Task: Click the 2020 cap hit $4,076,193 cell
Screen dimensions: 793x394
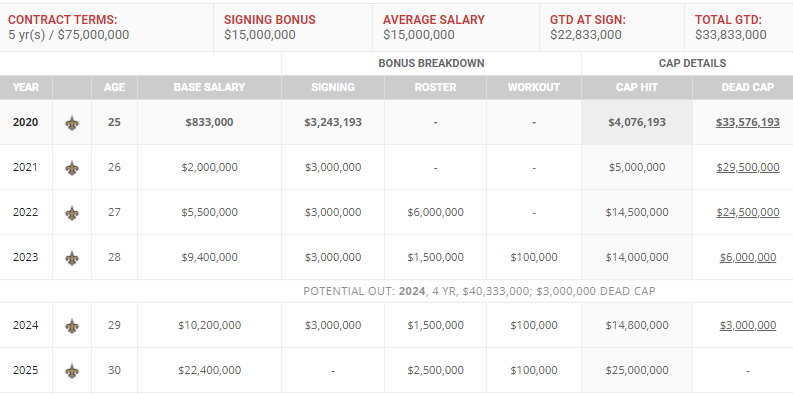Action: [637, 122]
